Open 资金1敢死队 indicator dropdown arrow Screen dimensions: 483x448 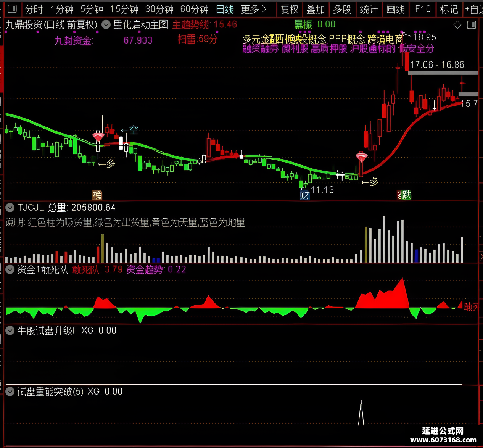[x=10, y=269]
